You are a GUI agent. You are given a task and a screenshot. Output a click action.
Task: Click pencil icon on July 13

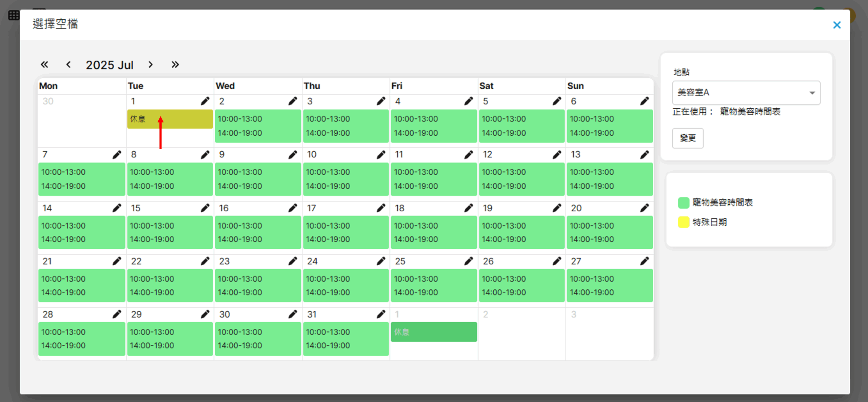[644, 155]
